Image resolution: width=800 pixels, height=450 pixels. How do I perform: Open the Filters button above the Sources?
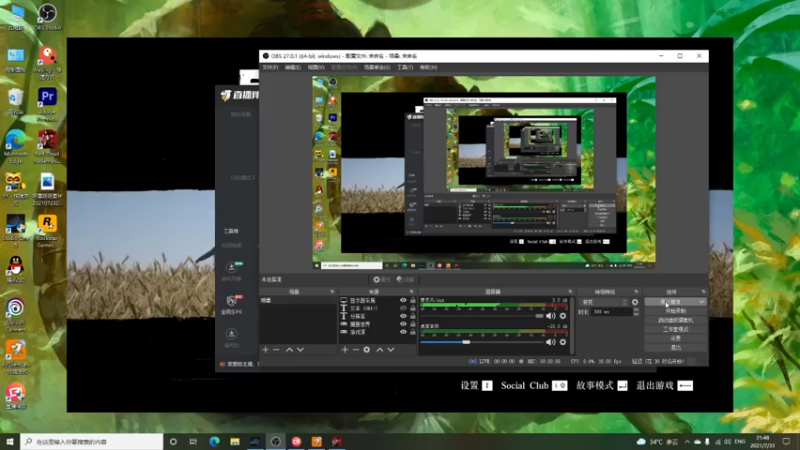406,280
